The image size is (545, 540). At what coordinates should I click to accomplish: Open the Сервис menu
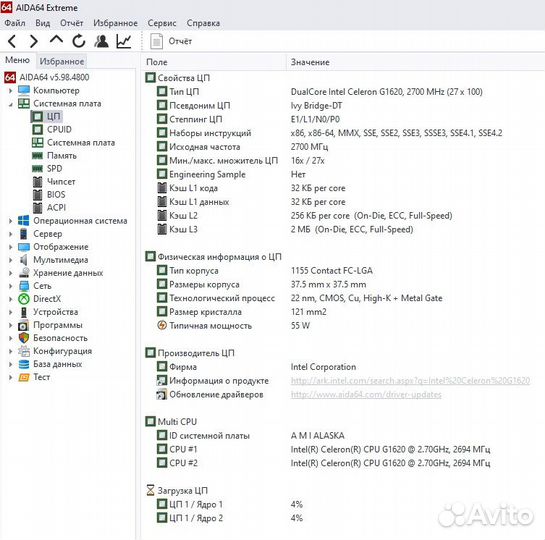(x=162, y=23)
